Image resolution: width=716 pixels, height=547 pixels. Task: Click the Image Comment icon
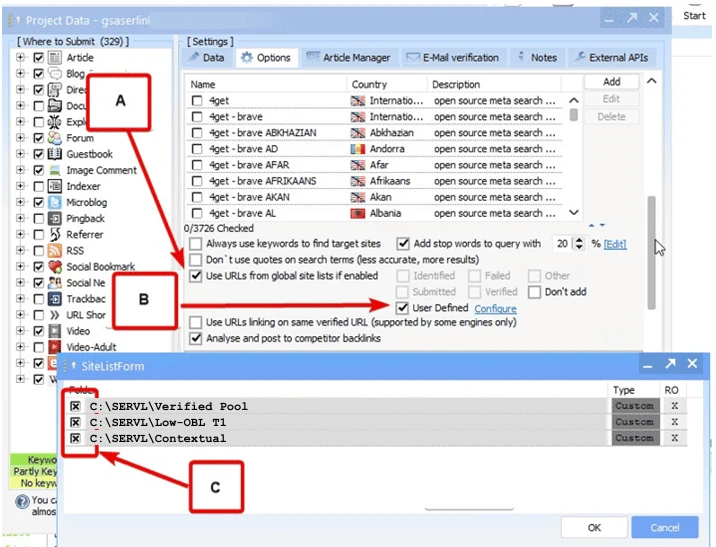click(x=55, y=170)
